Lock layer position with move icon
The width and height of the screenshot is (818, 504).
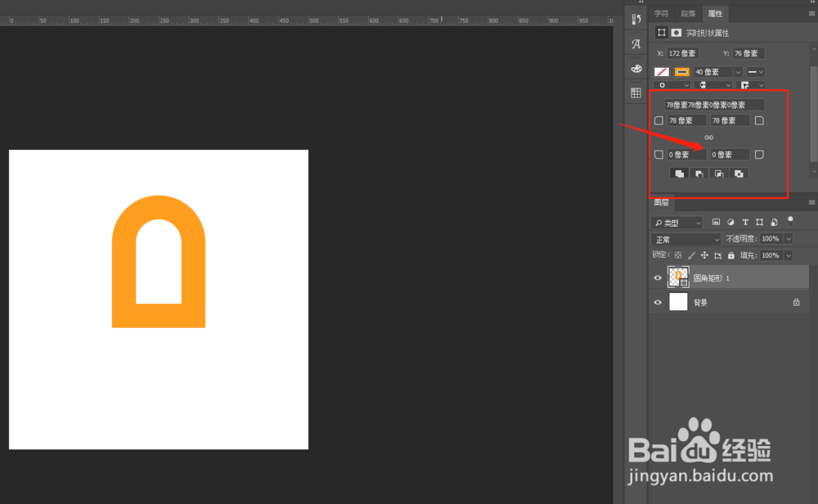pos(704,255)
